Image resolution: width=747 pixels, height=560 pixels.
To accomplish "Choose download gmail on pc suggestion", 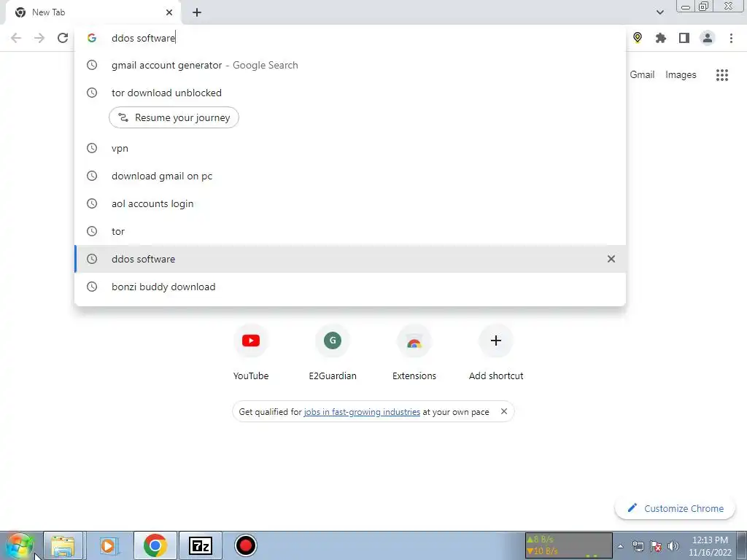I will pos(350,176).
